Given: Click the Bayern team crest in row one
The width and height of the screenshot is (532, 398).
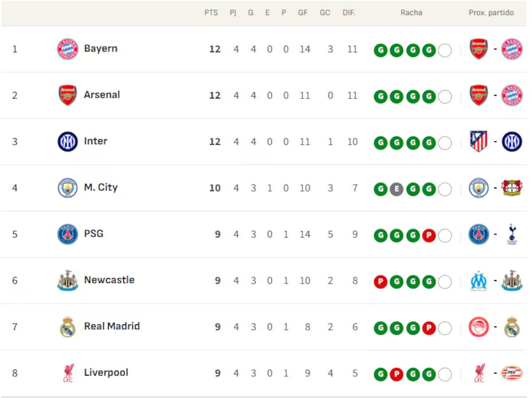Looking at the screenshot, I should (67, 49).
